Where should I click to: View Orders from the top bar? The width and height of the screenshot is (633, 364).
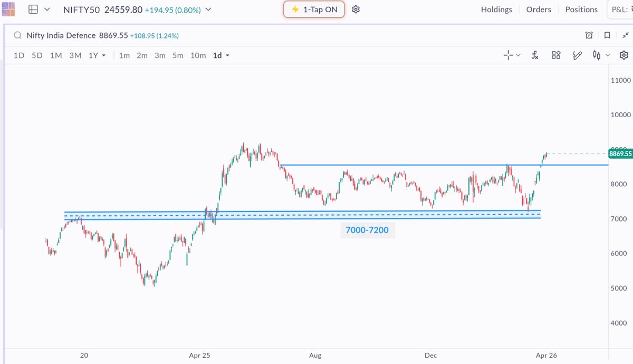[538, 9]
